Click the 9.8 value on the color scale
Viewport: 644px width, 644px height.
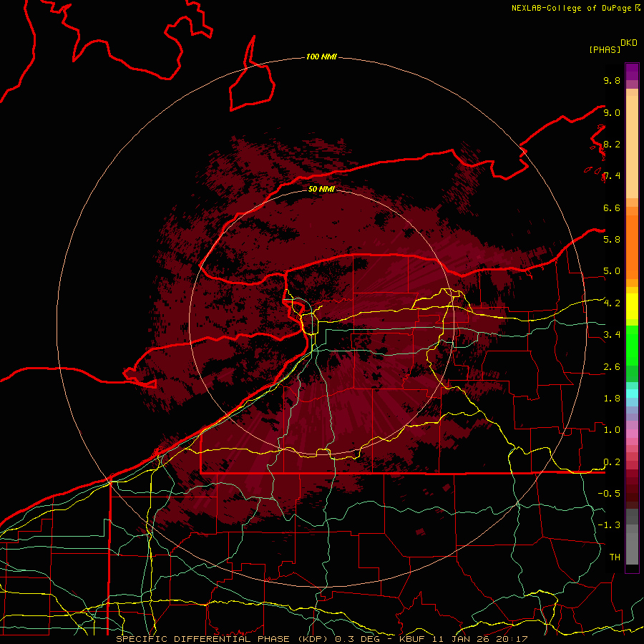(612, 80)
